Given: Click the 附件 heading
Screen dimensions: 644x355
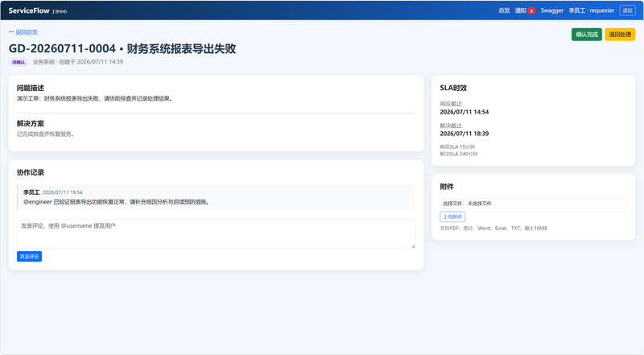Looking at the screenshot, I should [447, 187].
